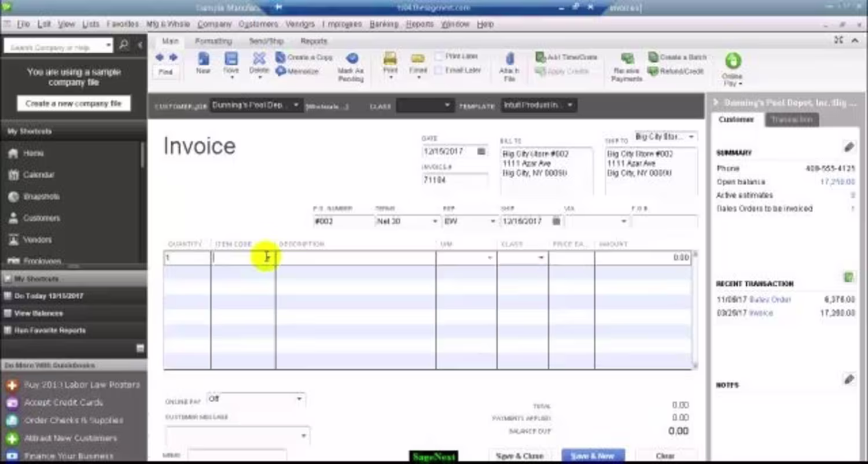Click the Save disk icon in the ribbon
This screenshot has width=868, height=464.
tap(231, 58)
